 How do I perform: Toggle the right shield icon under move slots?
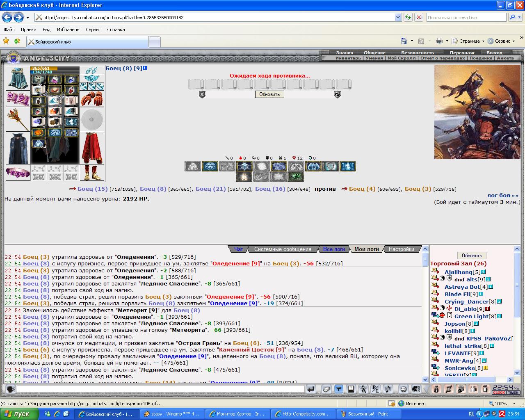click(x=337, y=94)
